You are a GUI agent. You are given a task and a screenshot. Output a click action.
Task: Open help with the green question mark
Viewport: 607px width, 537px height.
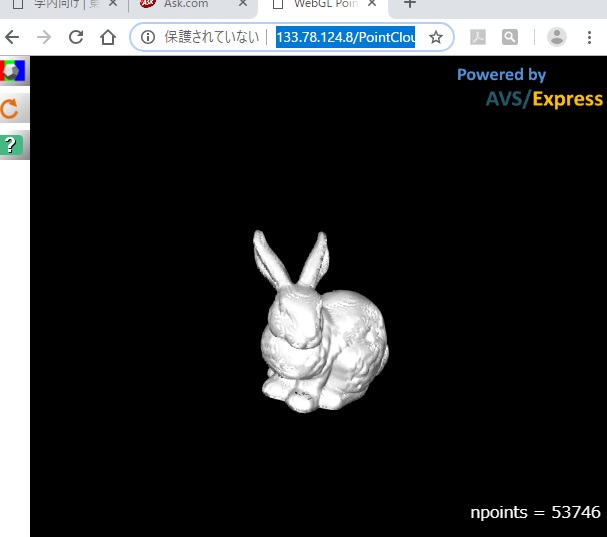point(12,145)
